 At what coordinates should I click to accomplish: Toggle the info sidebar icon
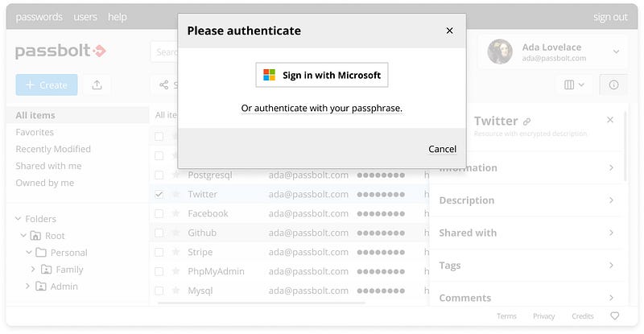[x=613, y=85]
